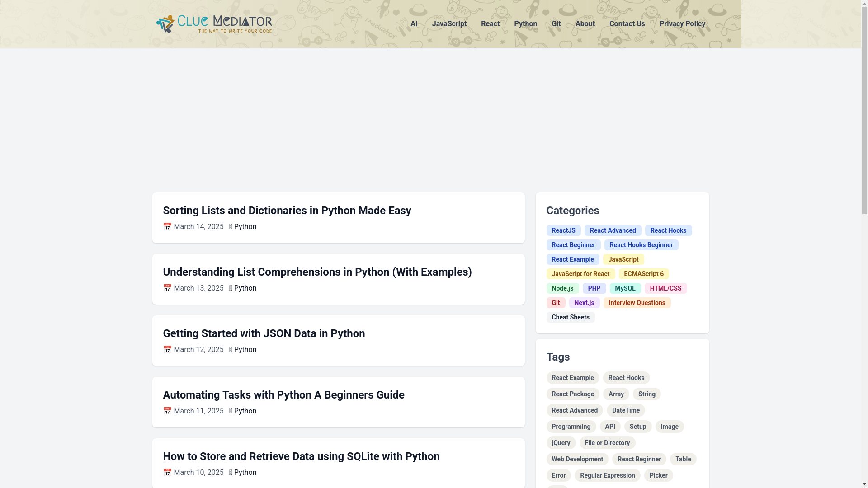Open the SQLite with Python article
This screenshot has width=868, height=488.
click(x=301, y=456)
